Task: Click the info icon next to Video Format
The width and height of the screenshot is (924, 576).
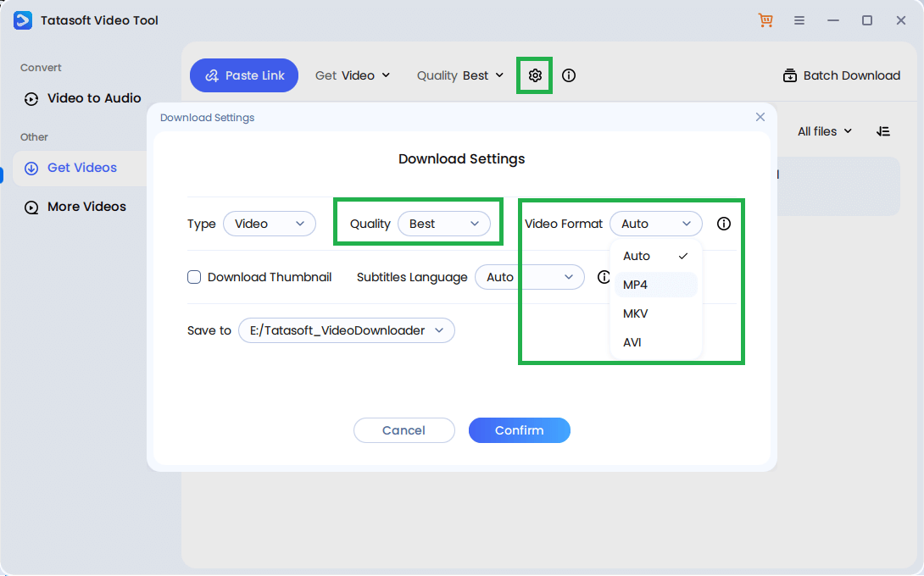Action: 724,224
